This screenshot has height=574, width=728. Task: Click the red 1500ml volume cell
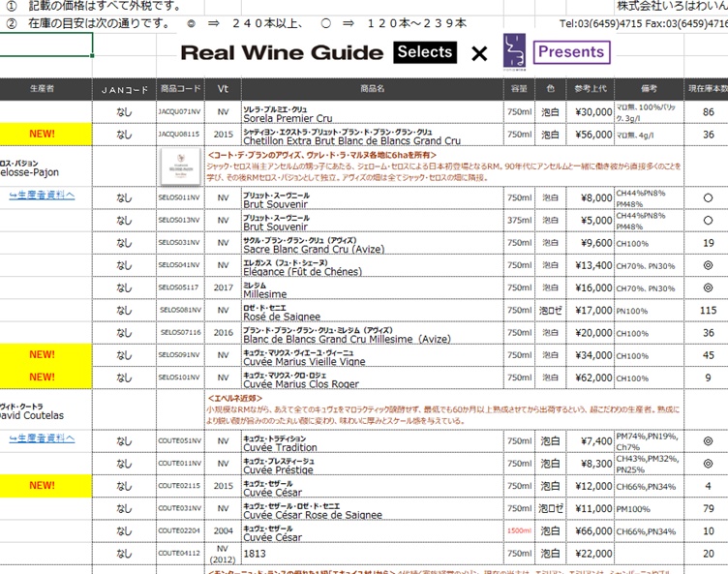[x=519, y=530]
